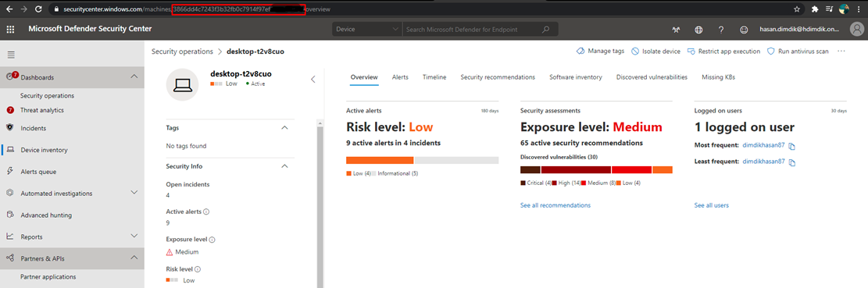Viewport: 868px width, 288px height.
Task: Click the dark Critical vulnerabilities bar segment
Action: tap(530, 169)
